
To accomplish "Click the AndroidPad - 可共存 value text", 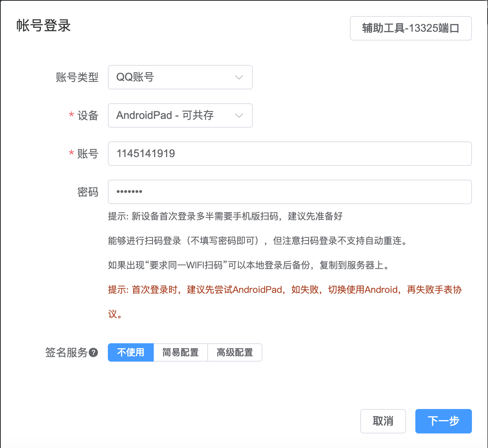I will [x=165, y=115].
